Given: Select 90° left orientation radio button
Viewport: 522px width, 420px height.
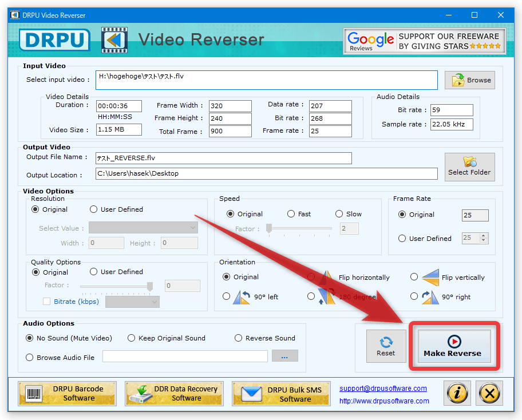Looking at the screenshot, I should pyautogui.click(x=227, y=296).
